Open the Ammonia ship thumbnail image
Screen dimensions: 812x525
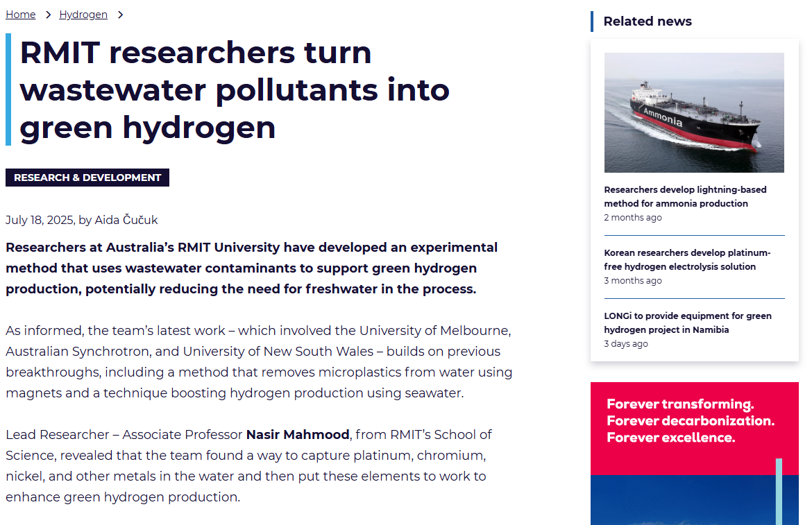(x=694, y=112)
